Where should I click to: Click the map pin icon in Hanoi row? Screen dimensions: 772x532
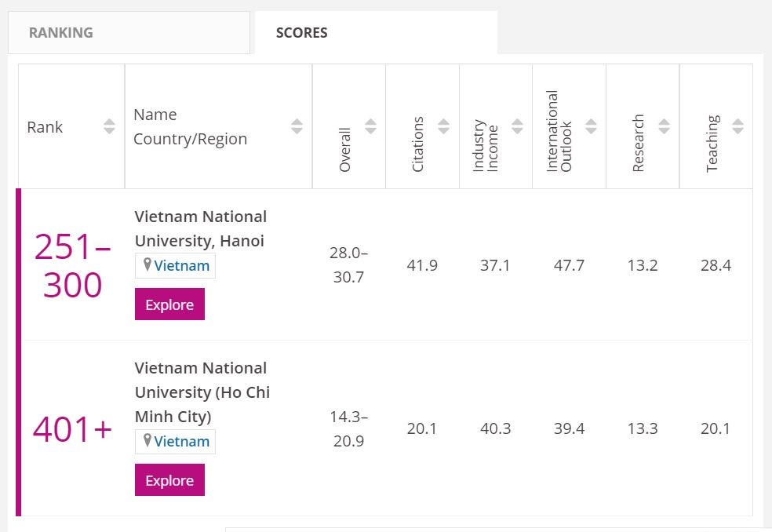click(x=146, y=265)
